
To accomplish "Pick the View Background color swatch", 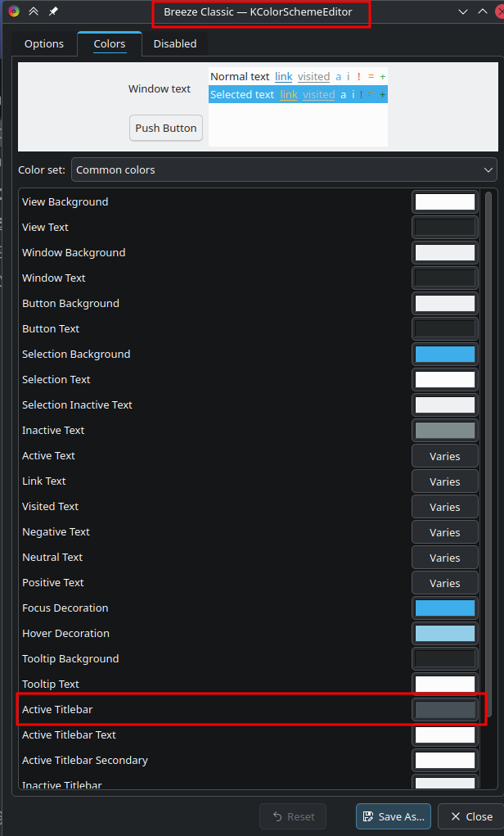I will click(445, 202).
